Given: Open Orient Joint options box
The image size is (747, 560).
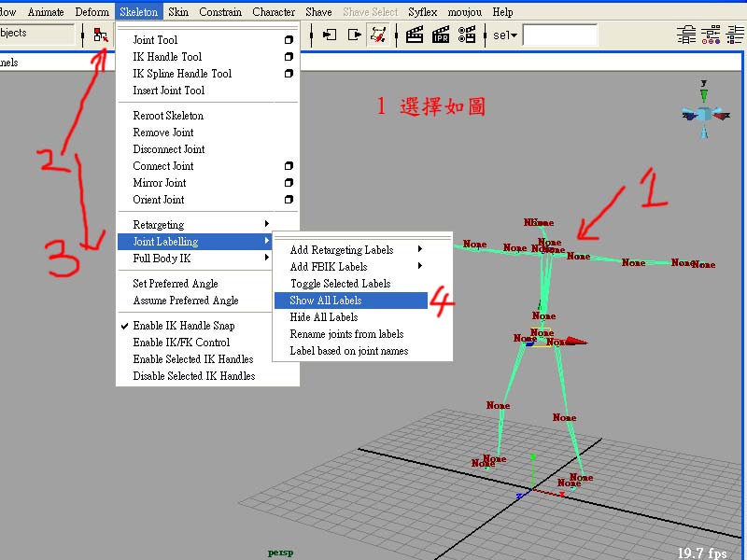Looking at the screenshot, I should click(289, 200).
